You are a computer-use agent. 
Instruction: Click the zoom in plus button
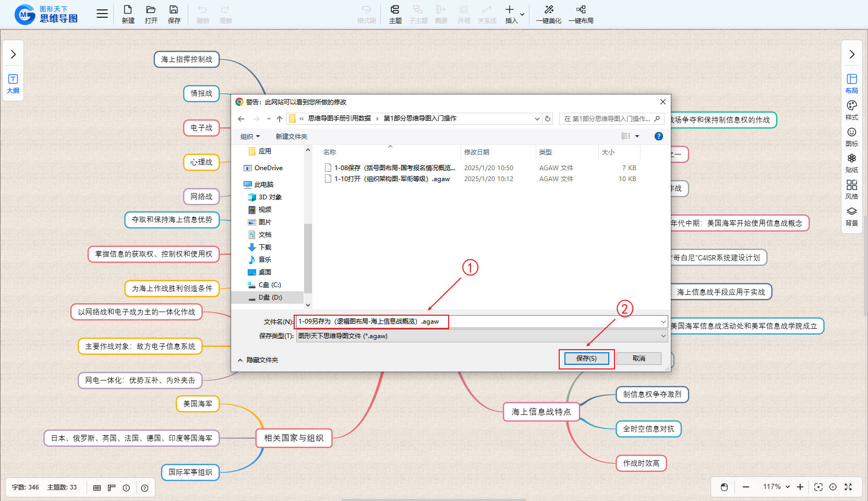pyautogui.click(x=800, y=487)
